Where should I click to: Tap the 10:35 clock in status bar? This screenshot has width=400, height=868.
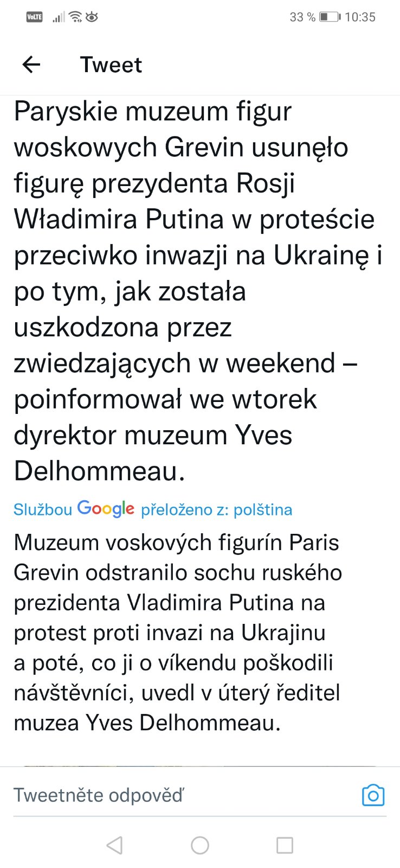click(x=360, y=17)
